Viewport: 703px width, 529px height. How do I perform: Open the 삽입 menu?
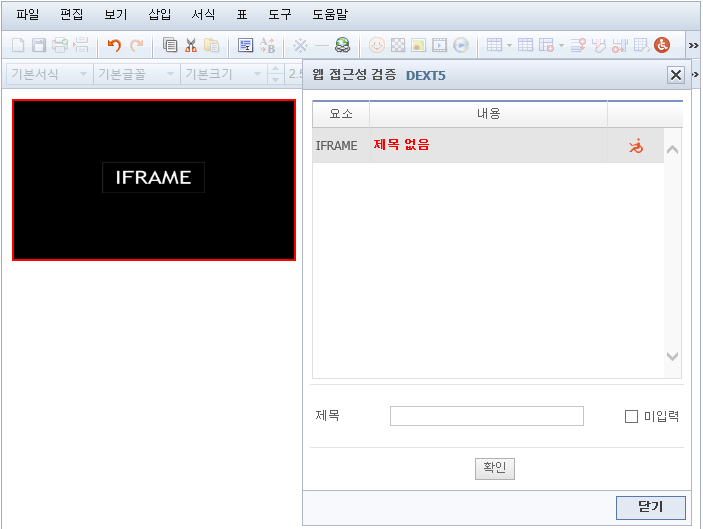tap(160, 15)
